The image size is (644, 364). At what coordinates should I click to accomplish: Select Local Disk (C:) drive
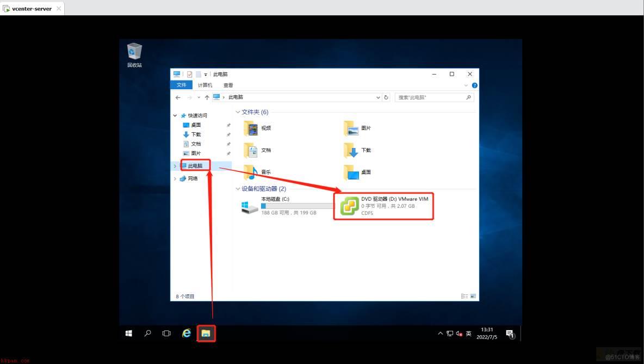pos(287,206)
